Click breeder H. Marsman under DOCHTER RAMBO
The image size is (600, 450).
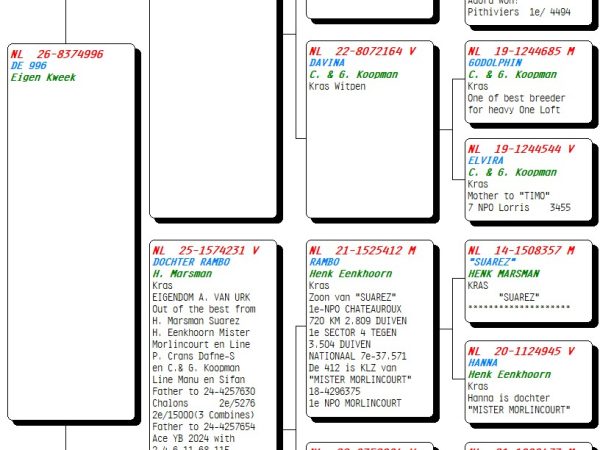coord(182,274)
